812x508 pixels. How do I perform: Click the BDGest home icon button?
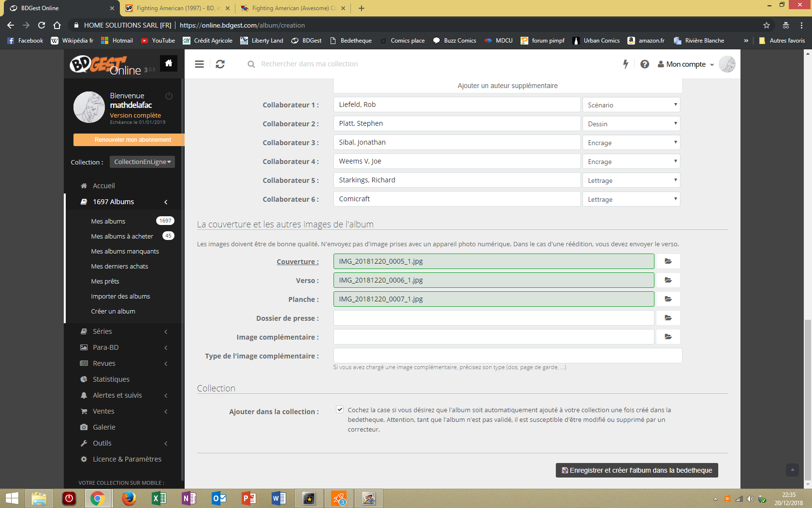(x=169, y=63)
